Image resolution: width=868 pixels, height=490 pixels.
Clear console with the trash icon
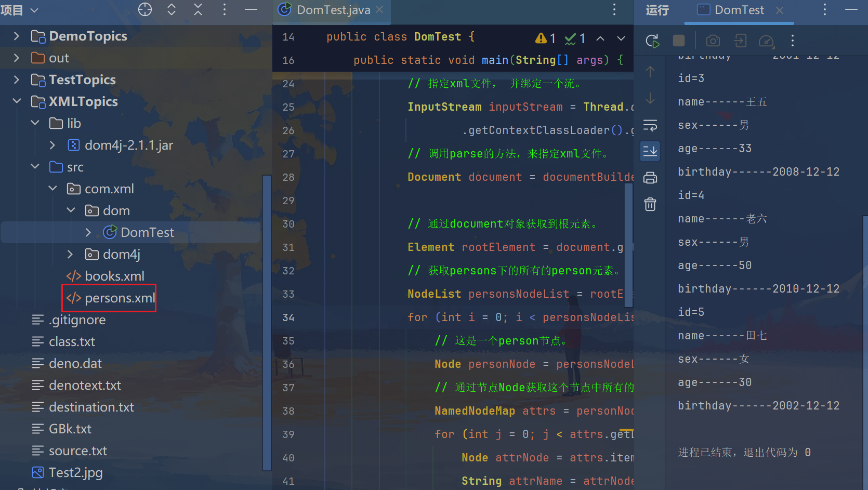point(650,204)
